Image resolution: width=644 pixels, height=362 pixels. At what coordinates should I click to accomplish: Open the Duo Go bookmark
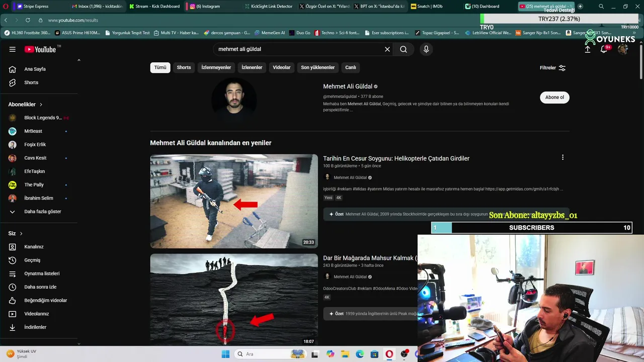[300, 33]
